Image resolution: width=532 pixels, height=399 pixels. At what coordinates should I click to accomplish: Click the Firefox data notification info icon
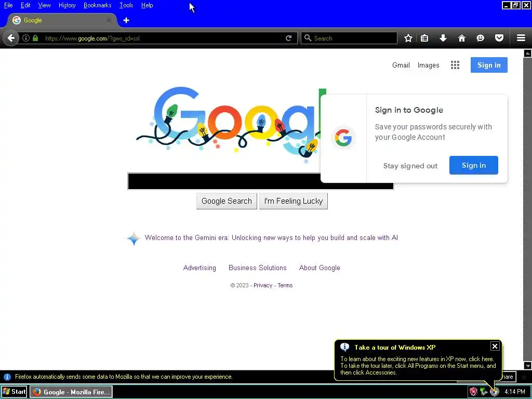[7, 377]
